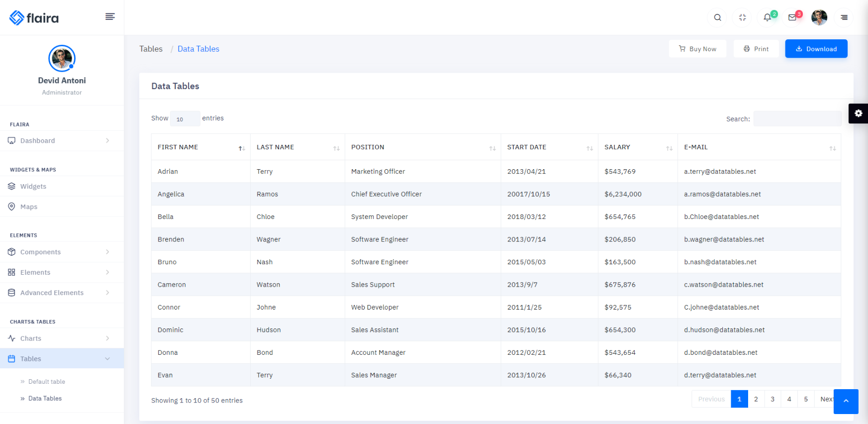Go to page 4 of the table
Screen dimensions: 868x424
click(x=789, y=399)
